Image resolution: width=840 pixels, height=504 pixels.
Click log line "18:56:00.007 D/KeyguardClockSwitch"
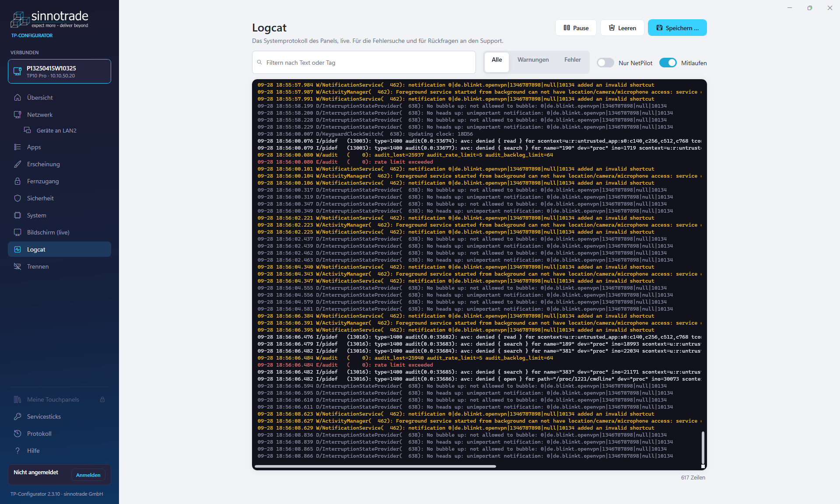coord(365,134)
